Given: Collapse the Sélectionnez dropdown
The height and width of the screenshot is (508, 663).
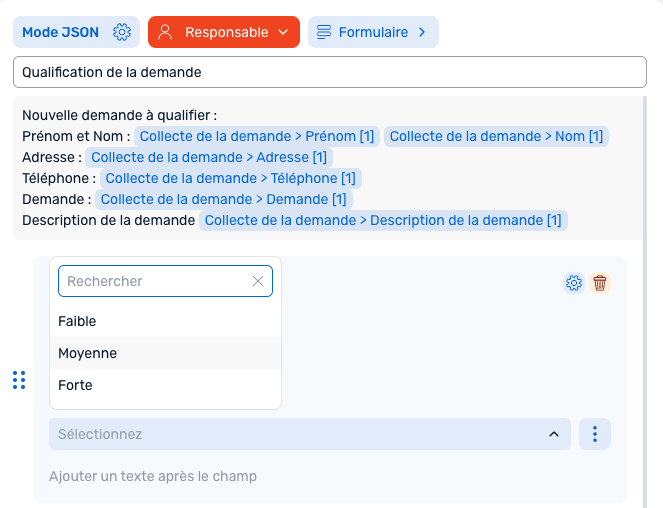Looking at the screenshot, I should pos(554,434).
